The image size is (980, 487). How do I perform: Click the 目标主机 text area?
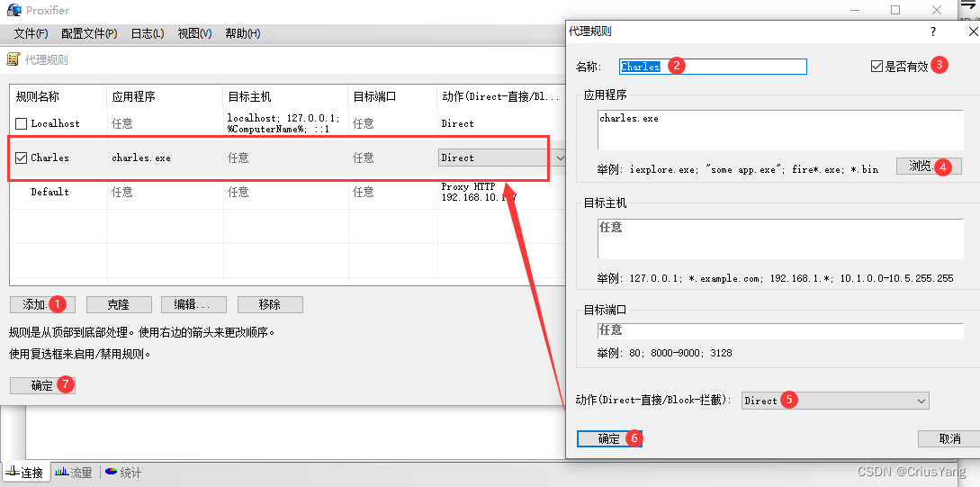pos(780,239)
